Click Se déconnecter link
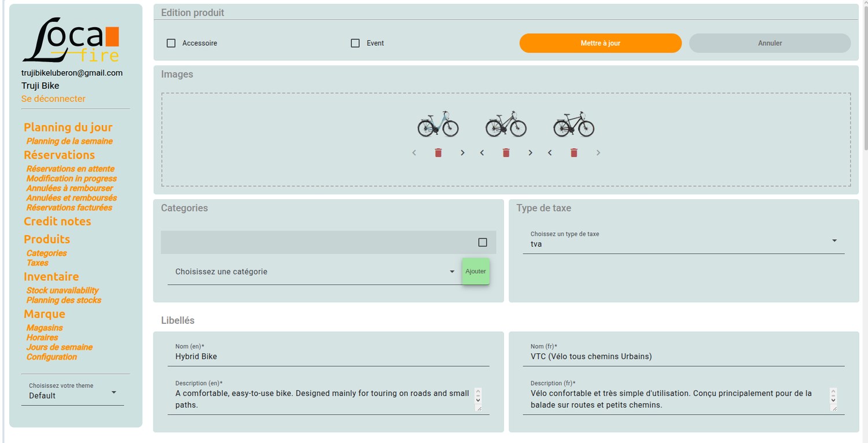Image resolution: width=868 pixels, height=443 pixels. pyautogui.click(x=53, y=98)
